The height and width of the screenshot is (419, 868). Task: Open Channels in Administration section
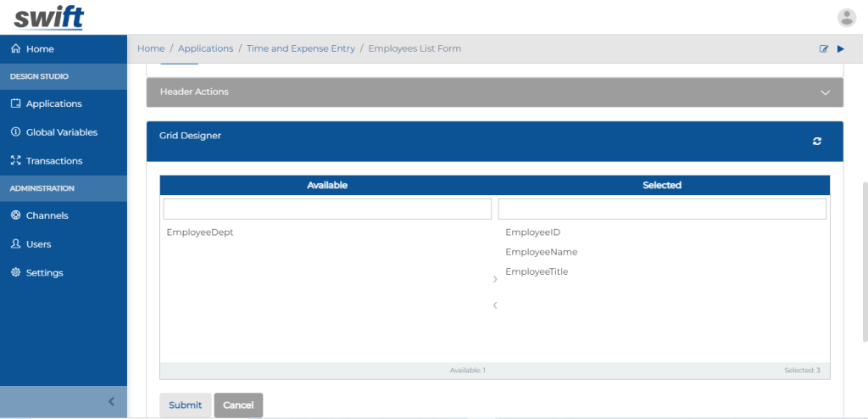click(47, 215)
